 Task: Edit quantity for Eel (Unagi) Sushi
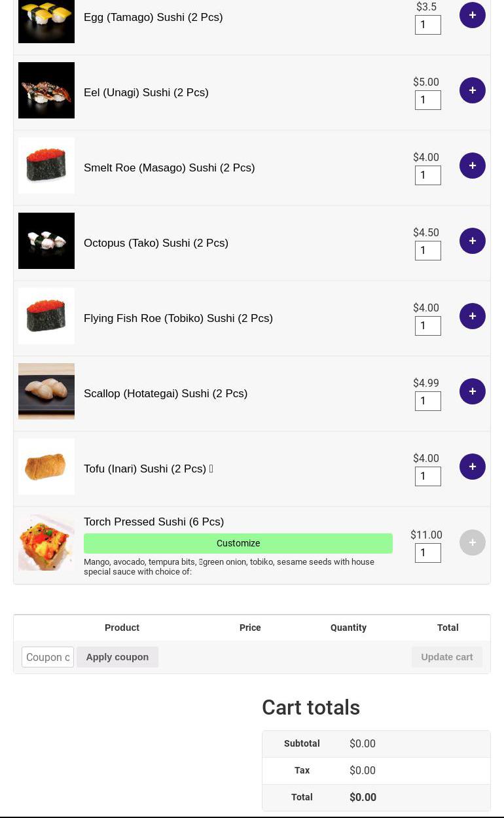pyautogui.click(x=427, y=100)
